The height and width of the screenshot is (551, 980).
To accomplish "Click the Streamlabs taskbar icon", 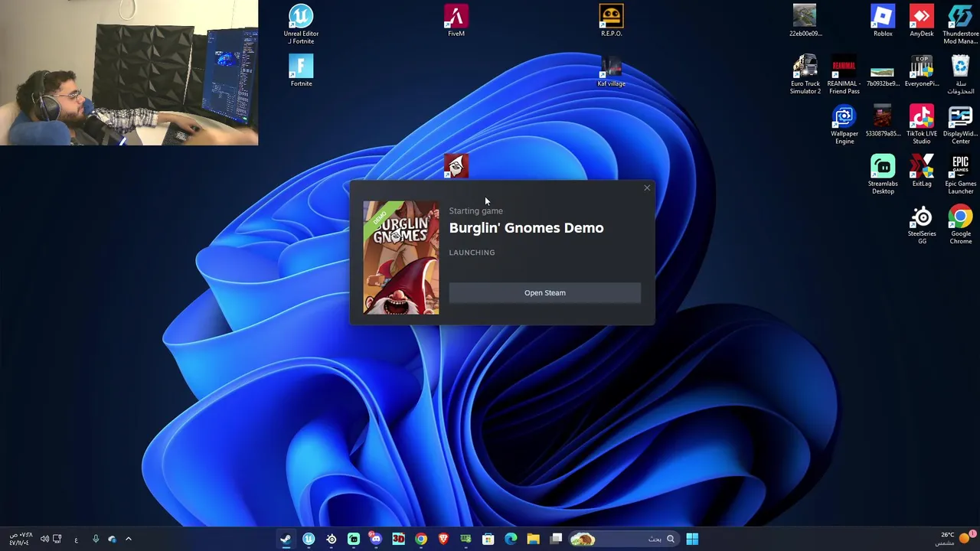I will pyautogui.click(x=354, y=539).
